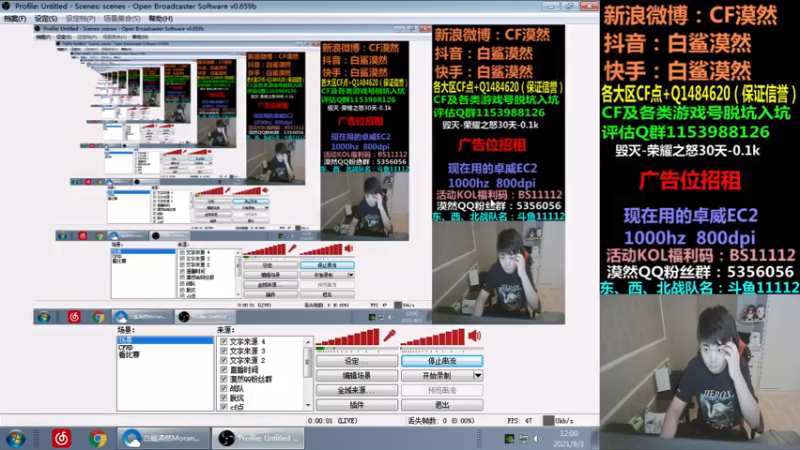Click the 0:00:01 (LIVE) status text
The height and width of the screenshot is (450, 800).
(332, 421)
